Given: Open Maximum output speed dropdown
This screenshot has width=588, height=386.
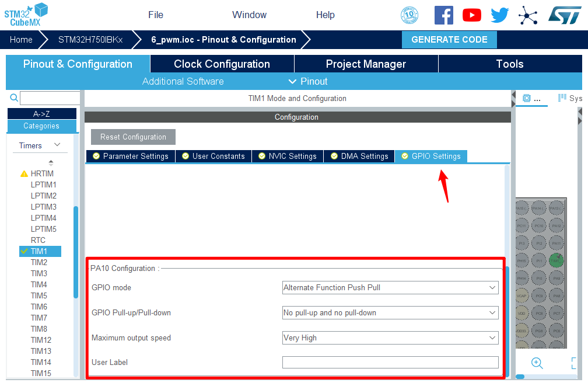Looking at the screenshot, I should pos(390,338).
